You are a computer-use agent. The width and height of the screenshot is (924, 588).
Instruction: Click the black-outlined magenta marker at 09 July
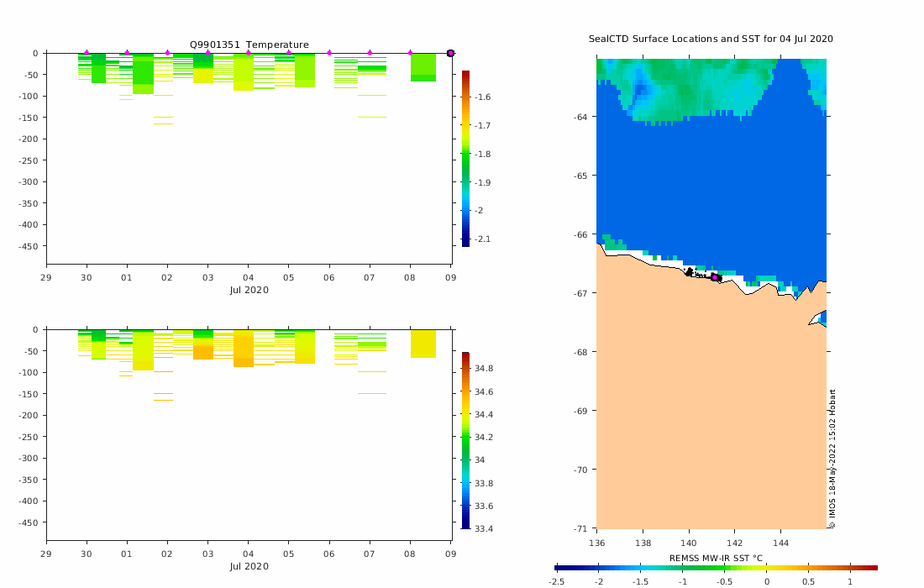pos(451,53)
